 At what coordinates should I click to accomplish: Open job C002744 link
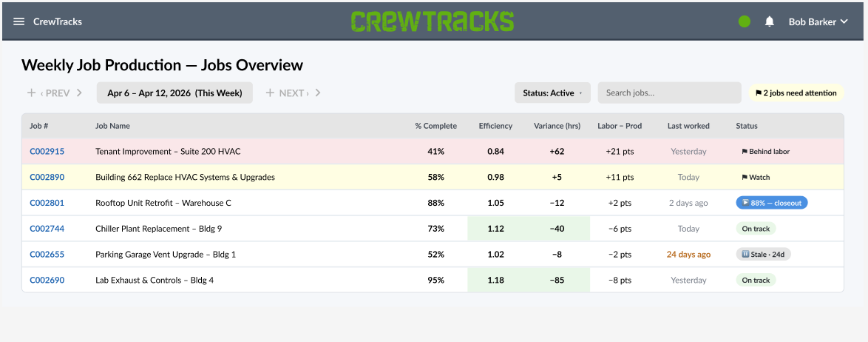47,228
